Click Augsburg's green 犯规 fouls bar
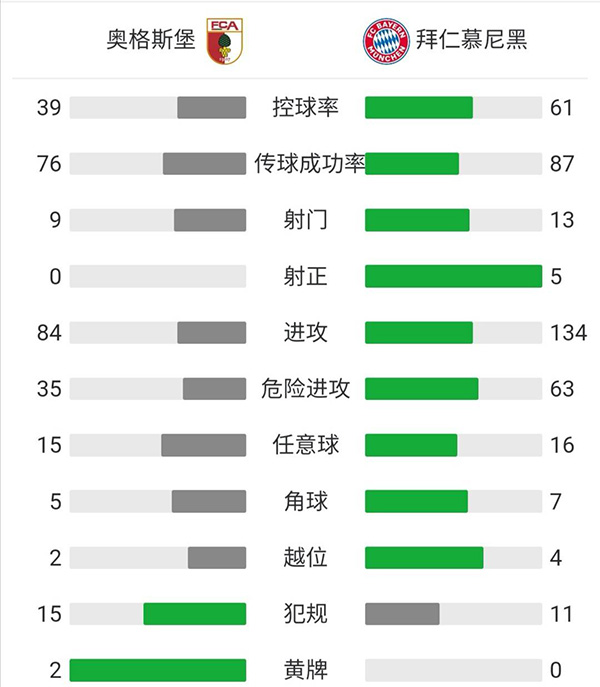600x687 pixels. coord(195,613)
